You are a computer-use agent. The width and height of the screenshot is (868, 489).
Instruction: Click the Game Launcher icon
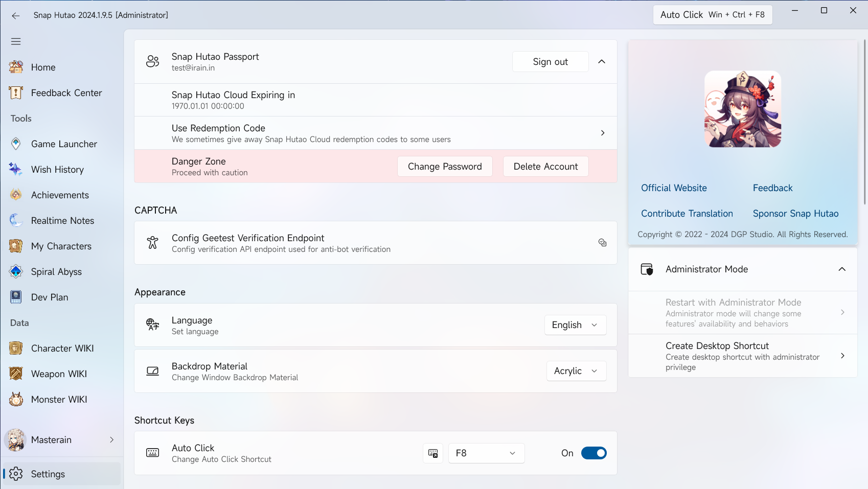click(16, 144)
